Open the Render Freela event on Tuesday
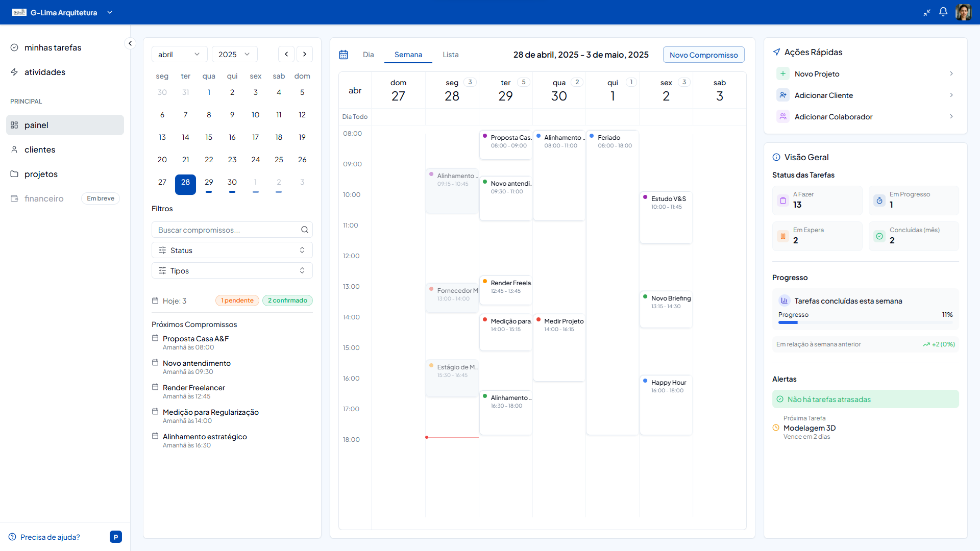 [x=505, y=290]
